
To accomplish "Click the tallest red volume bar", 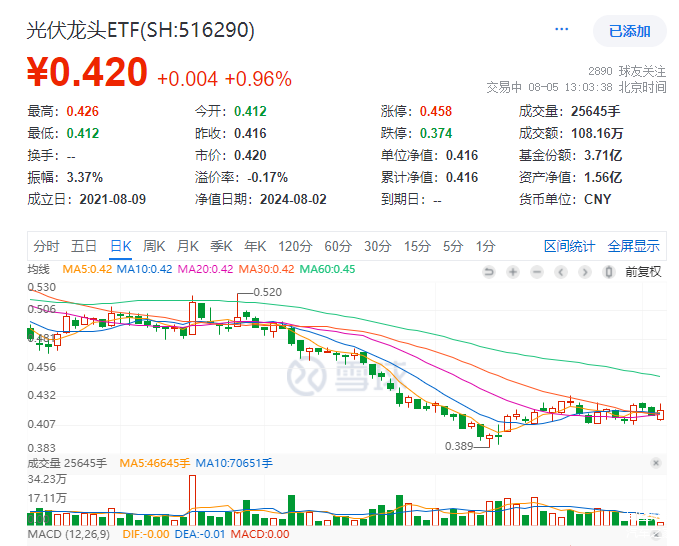I will point(192,500).
